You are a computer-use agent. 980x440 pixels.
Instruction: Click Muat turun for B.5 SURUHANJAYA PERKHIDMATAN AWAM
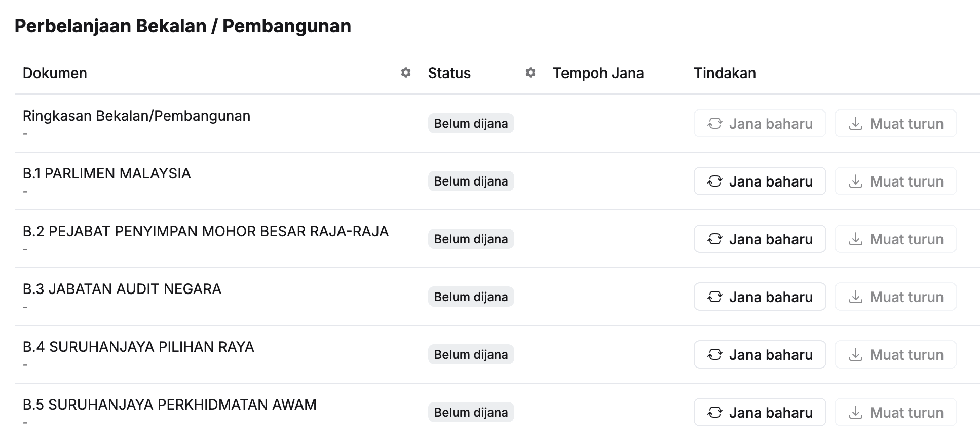(895, 413)
